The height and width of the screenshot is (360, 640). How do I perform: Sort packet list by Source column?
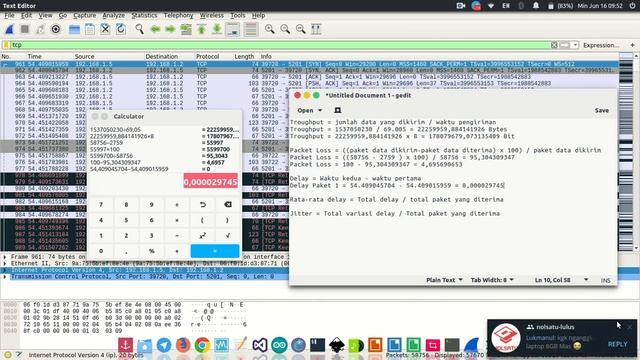point(84,56)
